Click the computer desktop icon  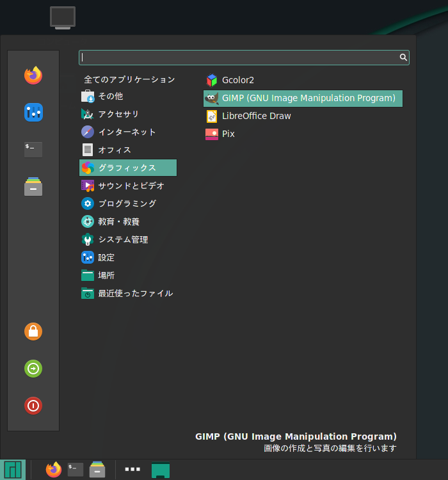(63, 18)
